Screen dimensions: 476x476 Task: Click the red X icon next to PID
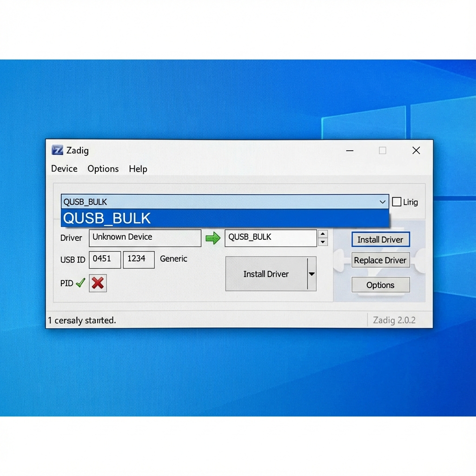pos(98,283)
